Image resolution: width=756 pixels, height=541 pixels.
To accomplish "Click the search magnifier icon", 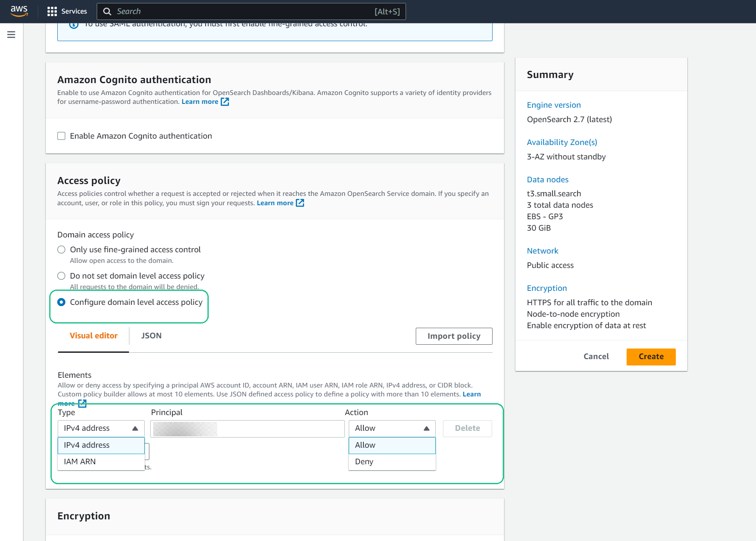I will (x=107, y=11).
